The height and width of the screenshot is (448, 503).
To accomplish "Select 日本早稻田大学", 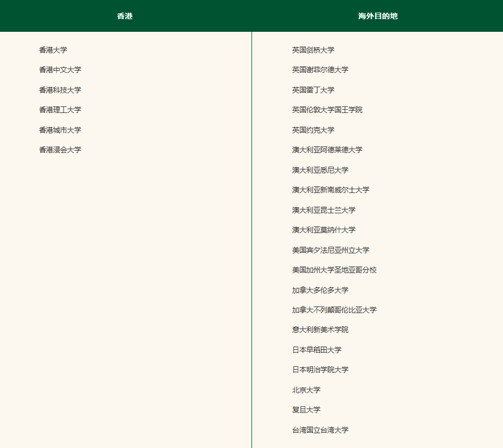I will [317, 350].
